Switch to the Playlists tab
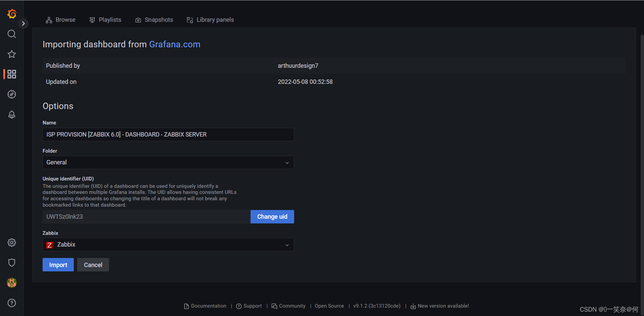 click(x=105, y=20)
